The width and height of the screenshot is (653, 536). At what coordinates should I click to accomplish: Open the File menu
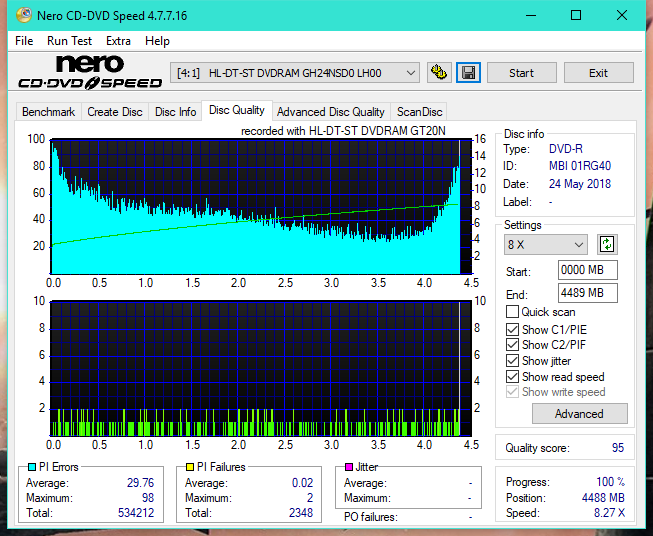pyautogui.click(x=24, y=41)
